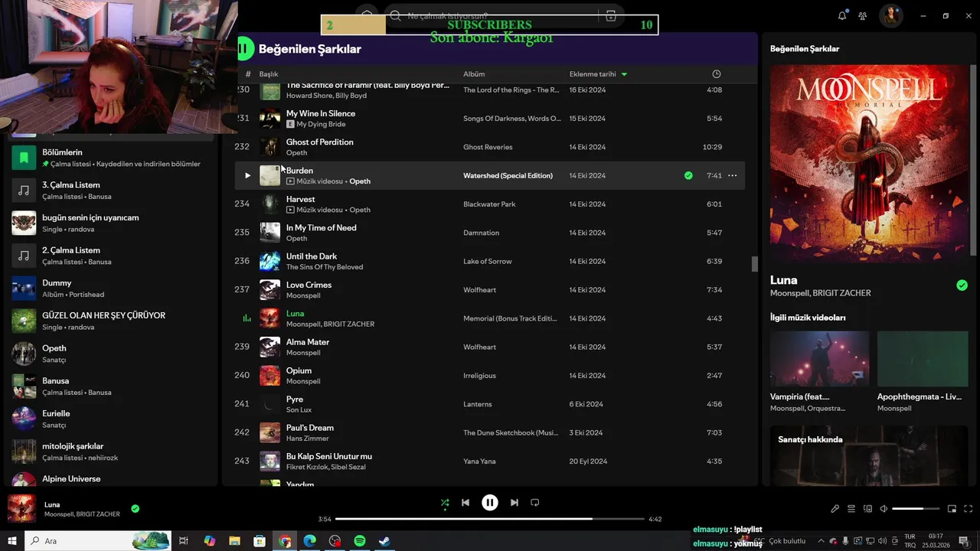Open the 2. Çalma Listem playlist
Image resolution: width=980 pixels, height=551 pixels.
[111, 256]
